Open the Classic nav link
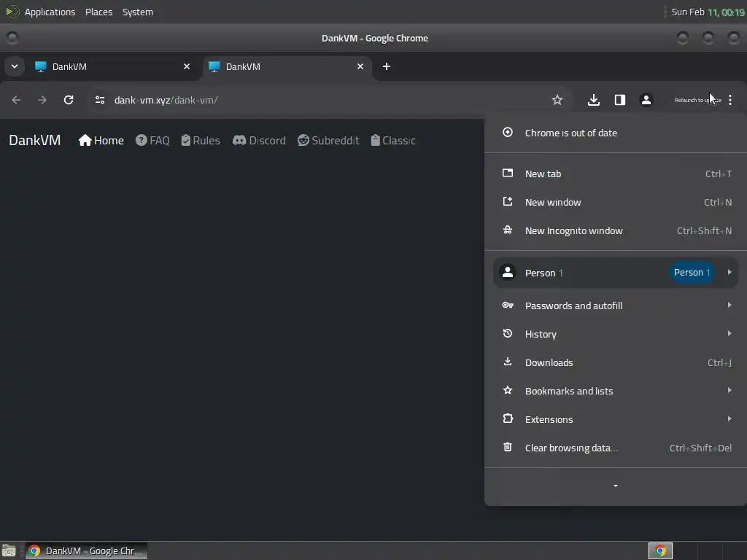 click(393, 141)
